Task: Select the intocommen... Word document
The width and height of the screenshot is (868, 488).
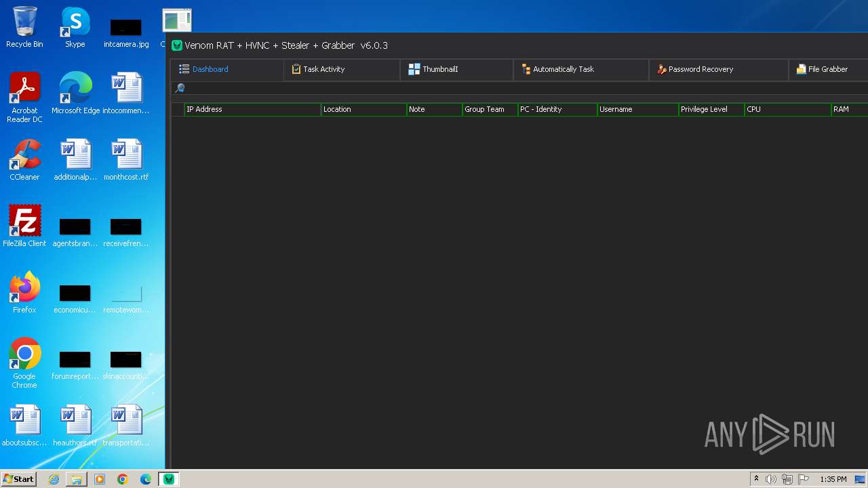Action: pyautogui.click(x=126, y=94)
